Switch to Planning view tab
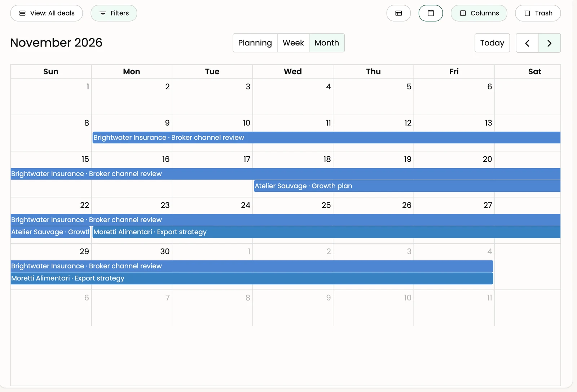 255,43
